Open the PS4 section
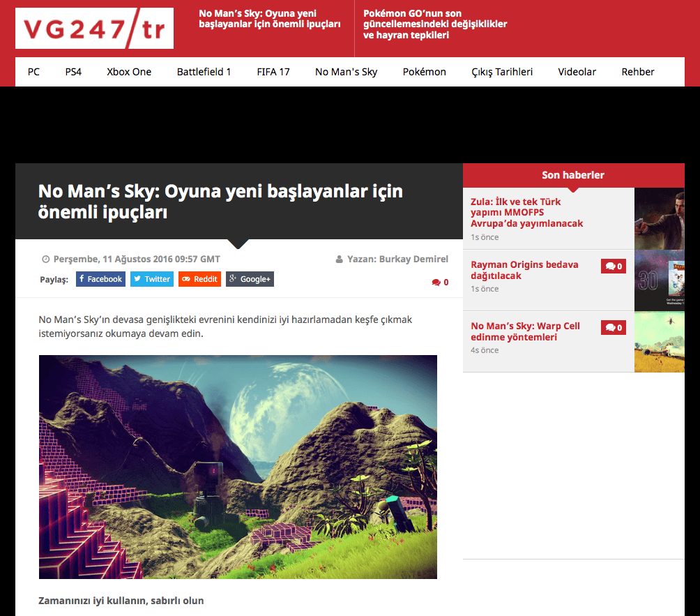Screen dimensions: 700x616 pyautogui.click(x=73, y=71)
